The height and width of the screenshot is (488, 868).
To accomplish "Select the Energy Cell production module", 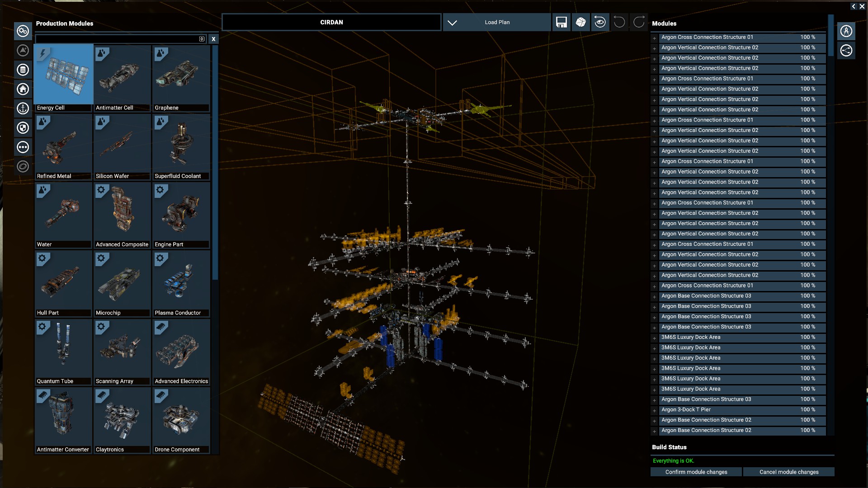I will pyautogui.click(x=63, y=78).
